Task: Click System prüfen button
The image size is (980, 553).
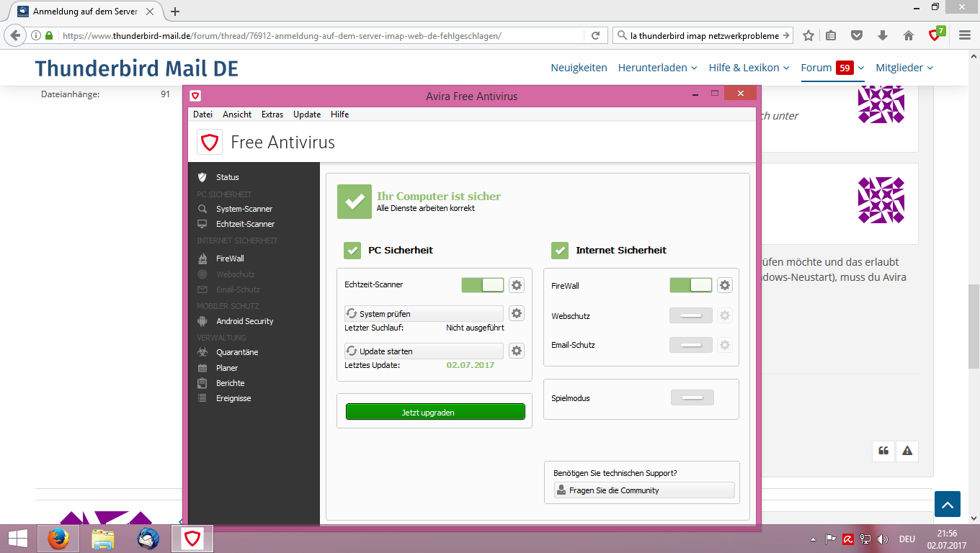Action: [x=424, y=314]
